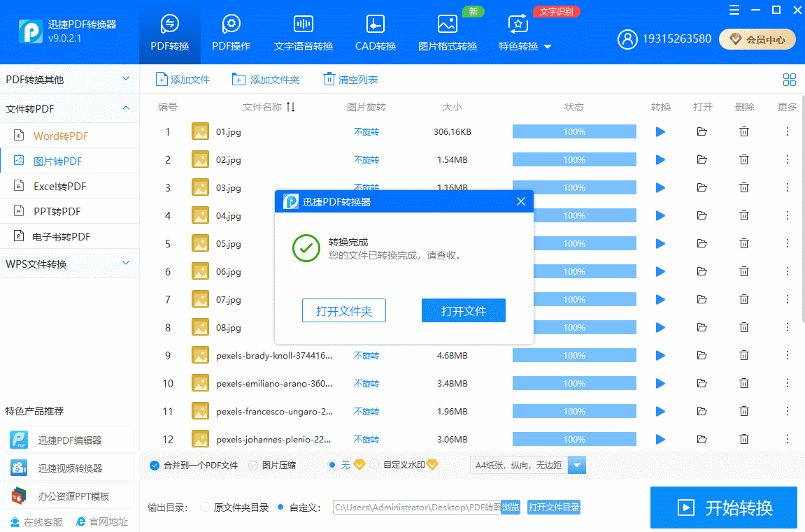Screen dimensions: 805x532
Task: Close the 转换完成 dialog
Action: coord(520,201)
